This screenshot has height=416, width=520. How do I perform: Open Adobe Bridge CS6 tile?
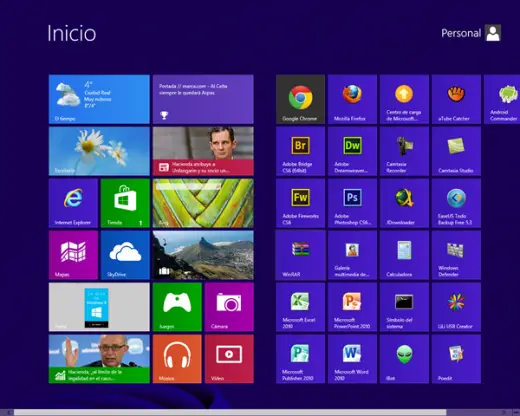(x=300, y=151)
